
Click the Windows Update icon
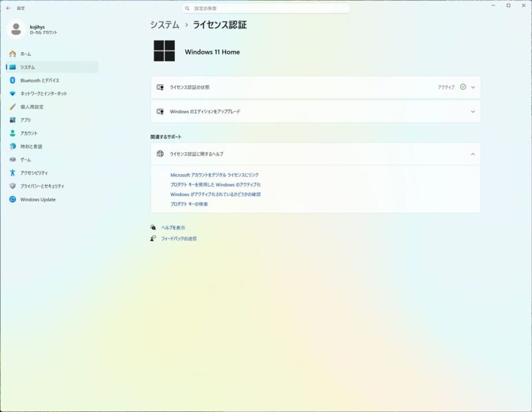coord(13,199)
